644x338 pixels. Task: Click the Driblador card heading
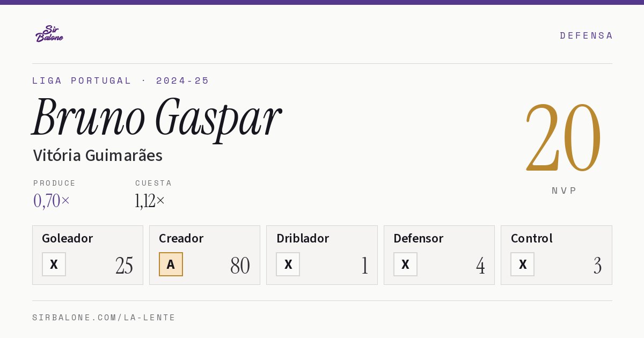click(303, 238)
